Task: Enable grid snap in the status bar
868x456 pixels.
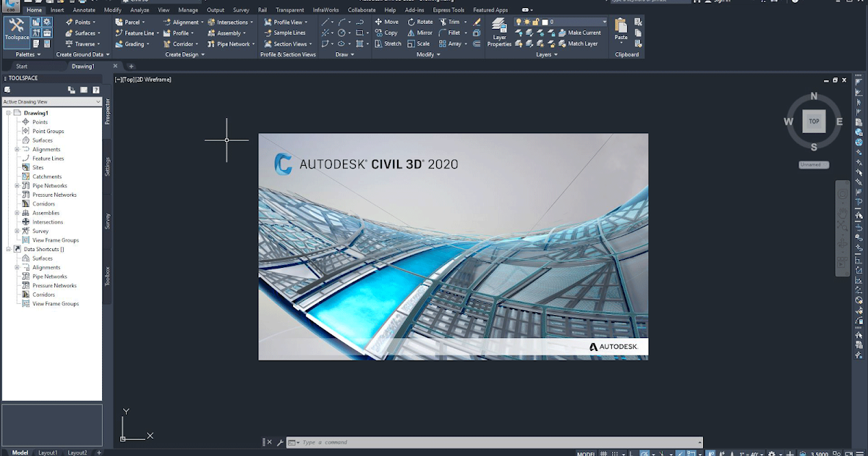Action: coord(613,452)
